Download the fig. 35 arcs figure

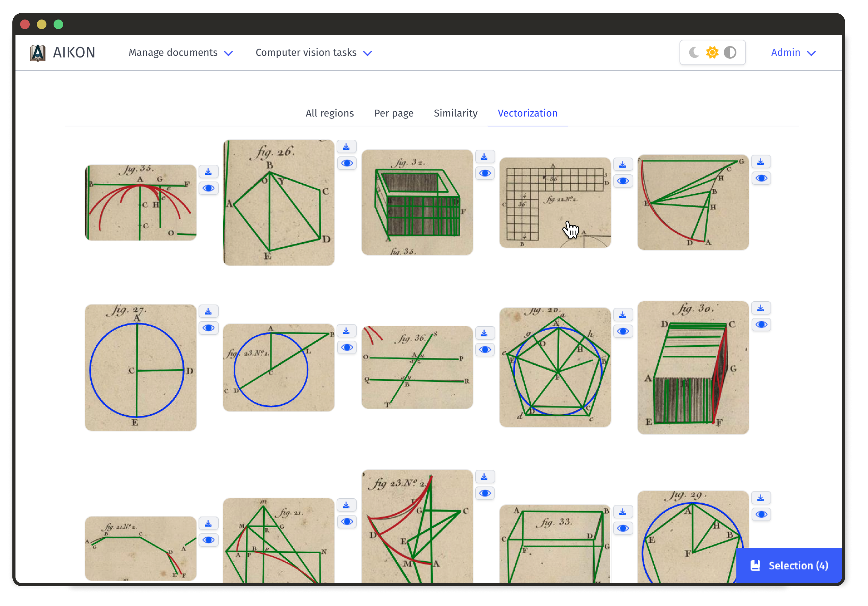click(208, 171)
